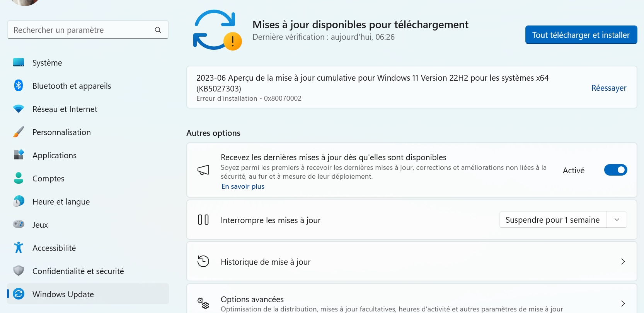Click the yellow warning badge on update icon
Viewport: 644px width, 313px height.
[233, 41]
